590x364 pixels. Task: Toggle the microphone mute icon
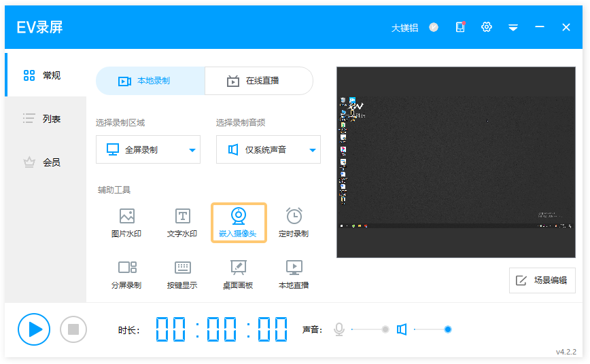[x=339, y=329]
